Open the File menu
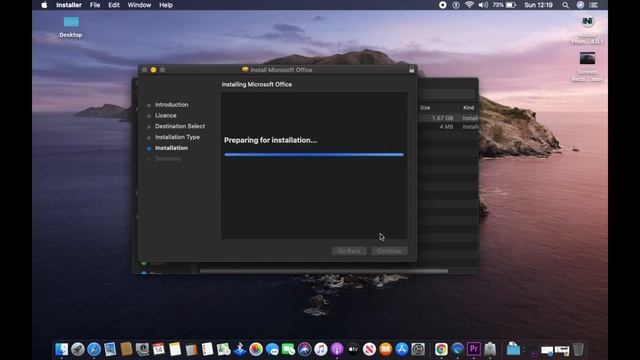Screen dimensions: 640x360 [95, 5]
